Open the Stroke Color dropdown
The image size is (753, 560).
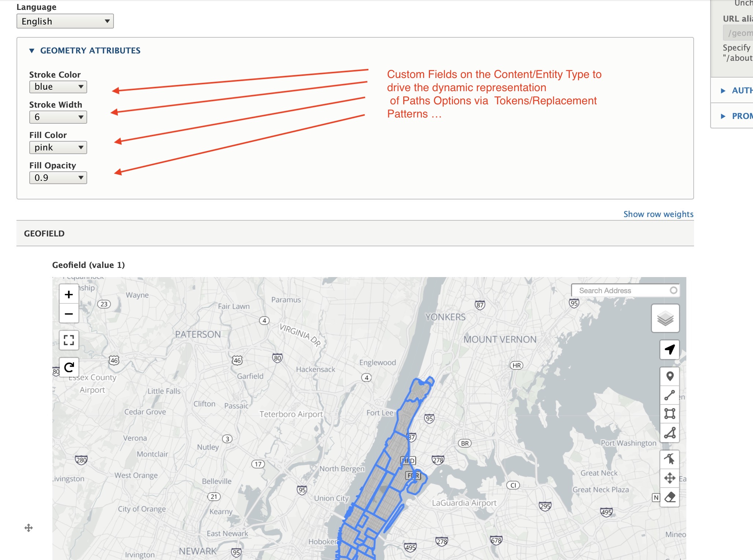[x=58, y=87]
